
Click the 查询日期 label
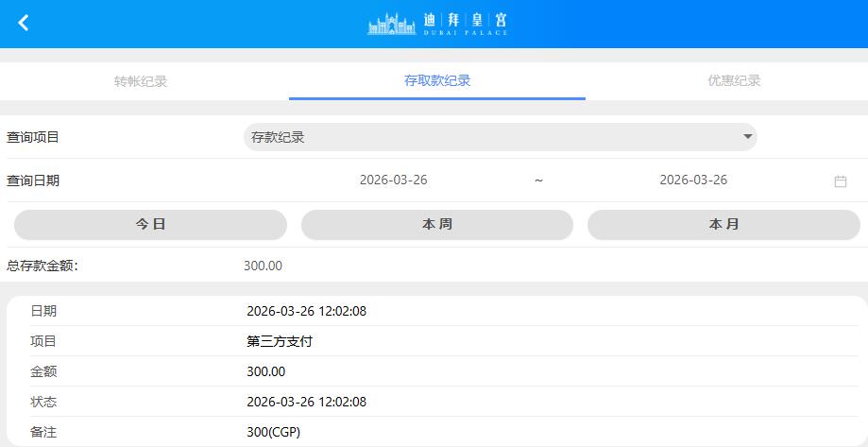33,181
